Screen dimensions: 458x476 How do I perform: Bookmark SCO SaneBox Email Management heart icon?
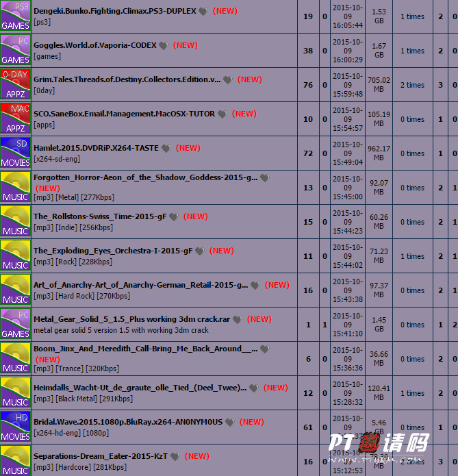pyautogui.click(x=222, y=114)
